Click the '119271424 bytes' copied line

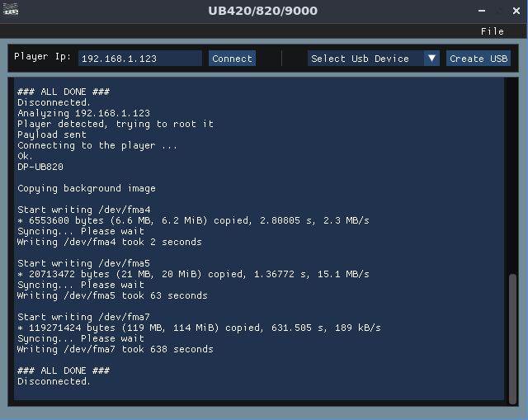coord(199,328)
